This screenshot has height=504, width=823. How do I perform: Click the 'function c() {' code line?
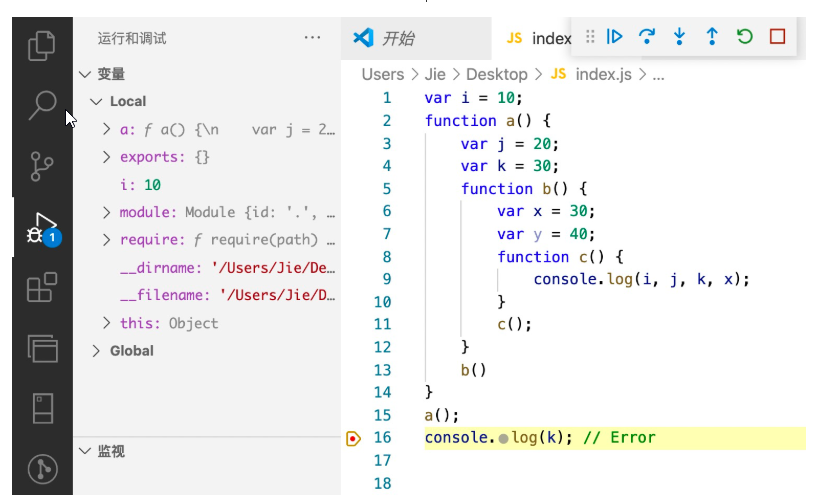(560, 257)
